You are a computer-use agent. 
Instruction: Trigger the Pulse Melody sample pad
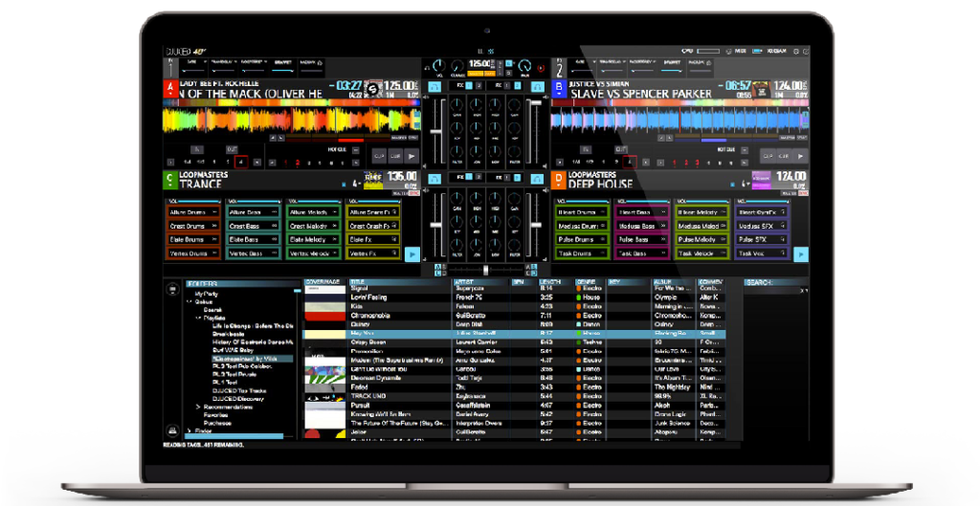click(x=701, y=240)
